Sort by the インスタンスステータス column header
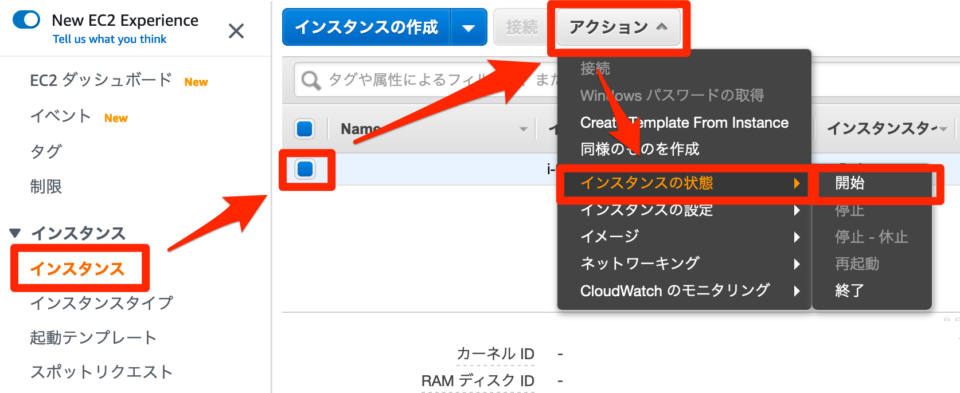 [x=882, y=129]
